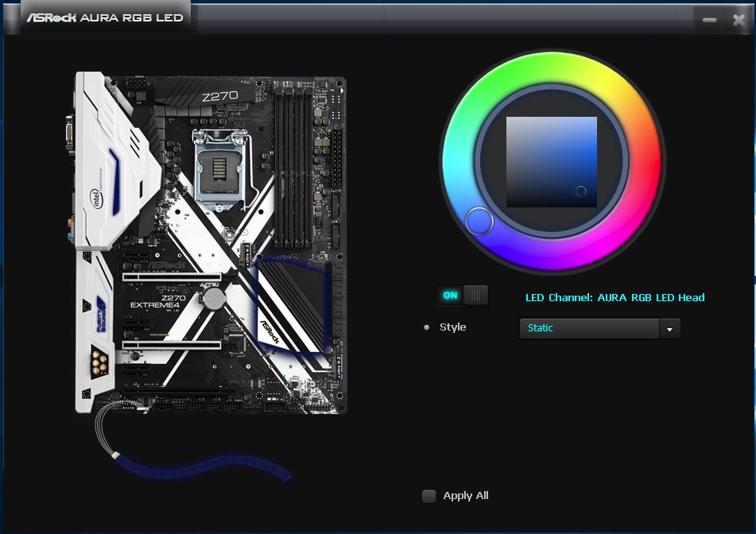Close the AURA RGB LED window
The height and width of the screenshot is (534, 756).
(x=739, y=20)
